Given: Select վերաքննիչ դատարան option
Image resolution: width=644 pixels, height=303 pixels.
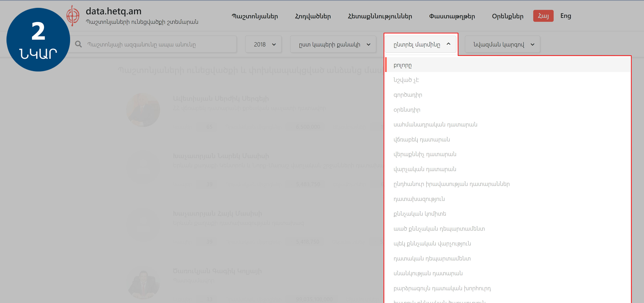Looking at the screenshot, I should pyautogui.click(x=508, y=154).
